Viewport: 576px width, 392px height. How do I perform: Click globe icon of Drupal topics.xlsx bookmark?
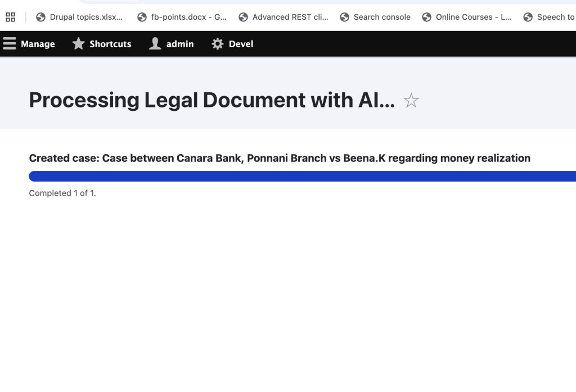coord(40,17)
